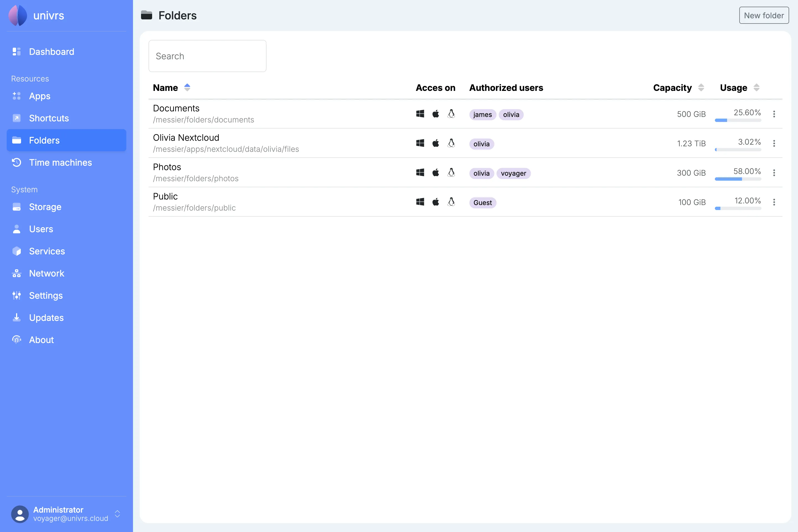Viewport: 798px width, 532px height.
Task: Click the Documents usage progress bar
Action: [x=738, y=121]
